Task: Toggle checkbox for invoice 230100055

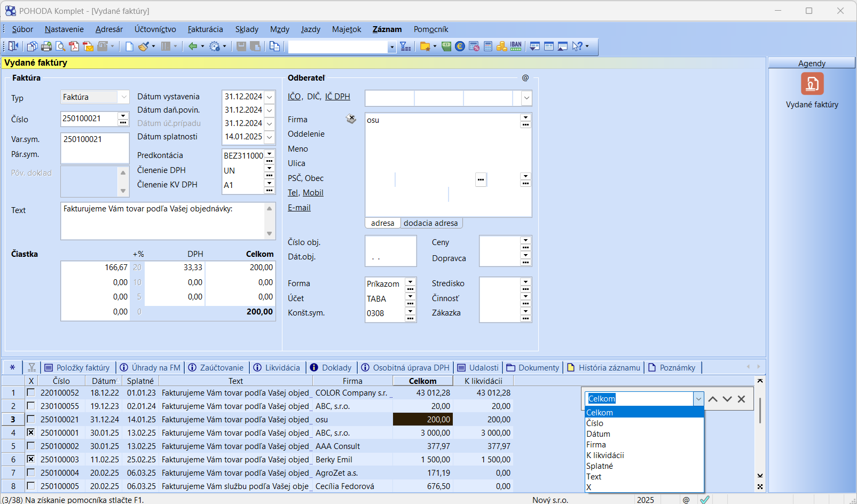Action: pyautogui.click(x=31, y=406)
